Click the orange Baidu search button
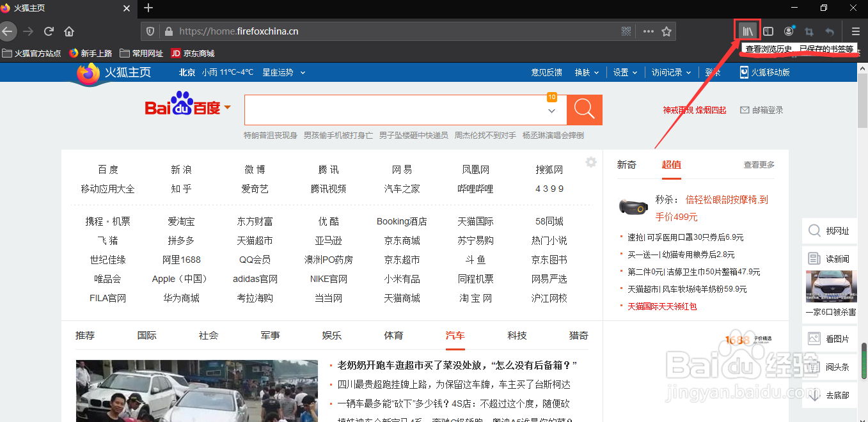The width and height of the screenshot is (868, 422). coord(585,110)
